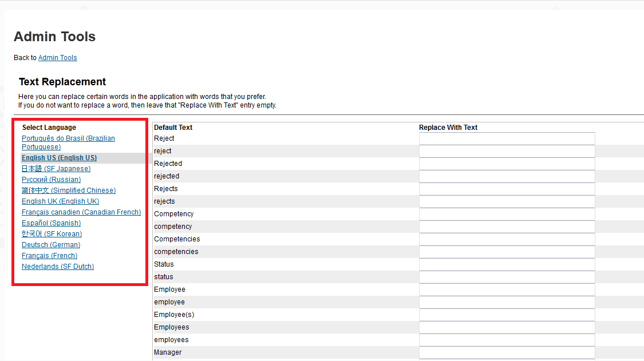The height and width of the screenshot is (361, 644).
Task: Switch to 한국어 (SF Korean)
Action: [52, 233]
